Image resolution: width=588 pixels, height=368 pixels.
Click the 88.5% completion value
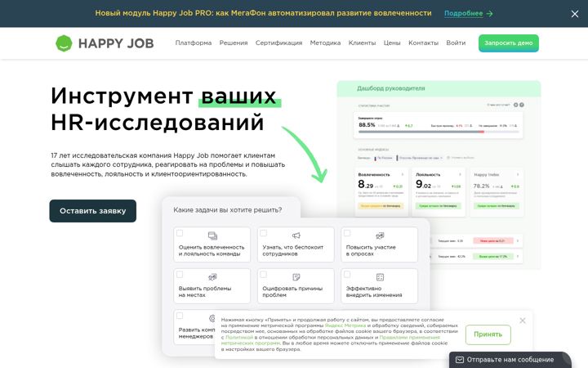pyautogui.click(x=367, y=124)
